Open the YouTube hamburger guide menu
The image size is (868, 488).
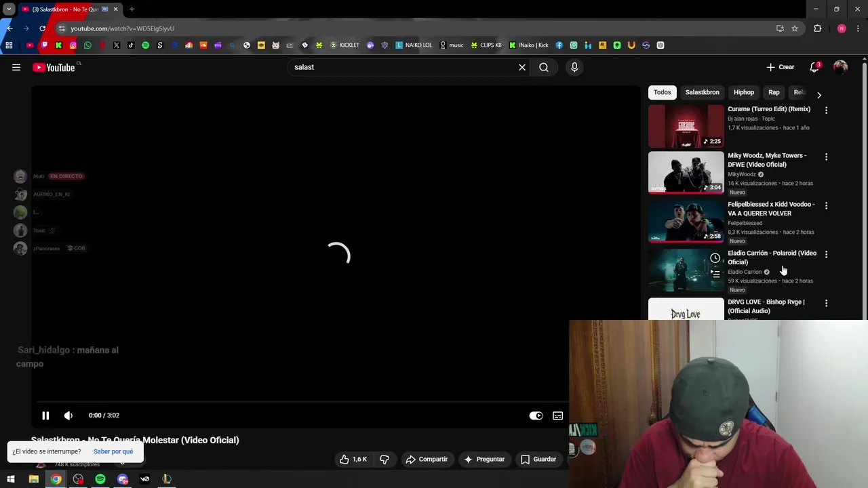(16, 67)
